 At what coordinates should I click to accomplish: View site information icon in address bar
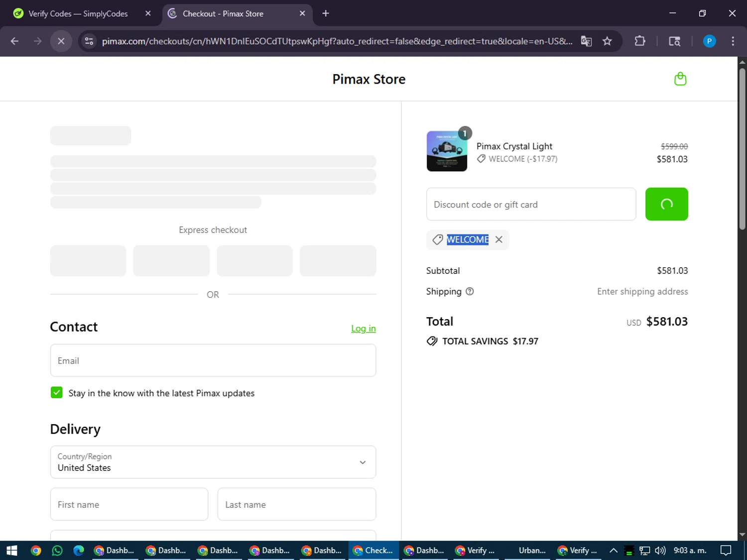pos(89,41)
